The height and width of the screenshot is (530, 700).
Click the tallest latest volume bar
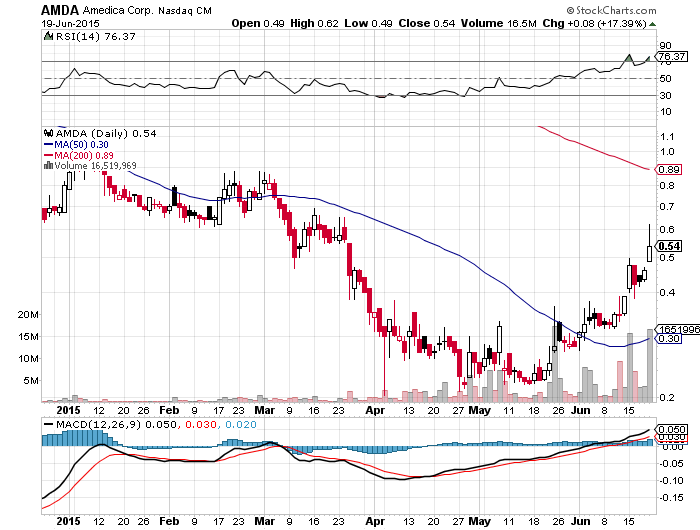(650, 365)
